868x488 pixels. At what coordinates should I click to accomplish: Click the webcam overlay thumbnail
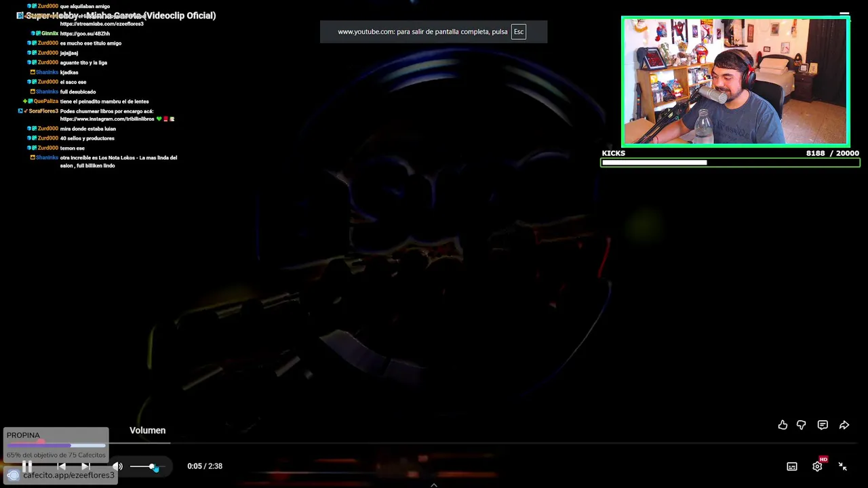tap(735, 81)
